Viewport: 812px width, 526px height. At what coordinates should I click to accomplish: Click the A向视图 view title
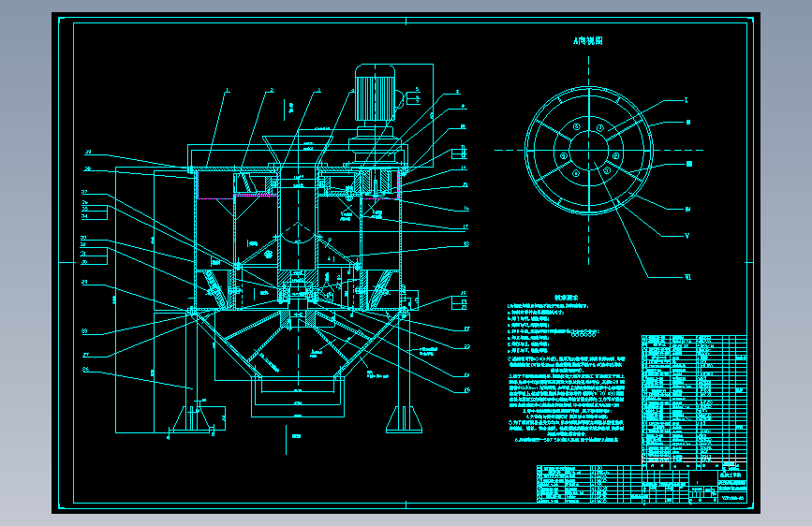(x=588, y=41)
